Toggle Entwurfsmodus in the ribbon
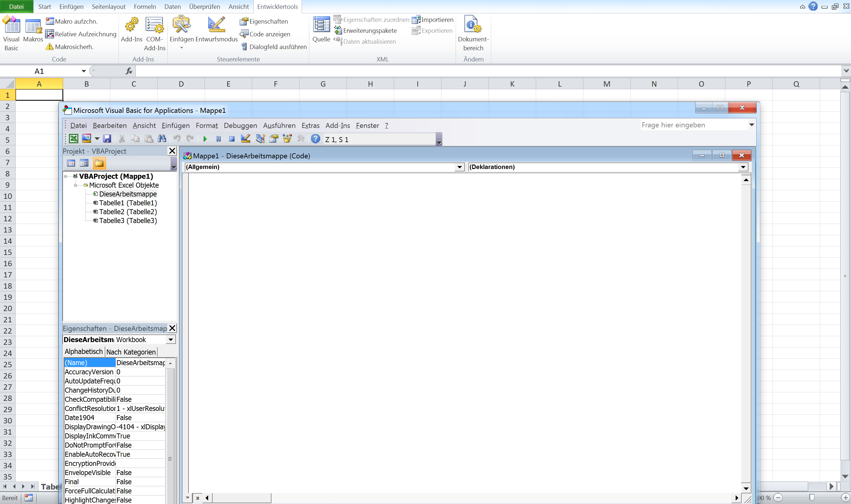 pos(216,30)
